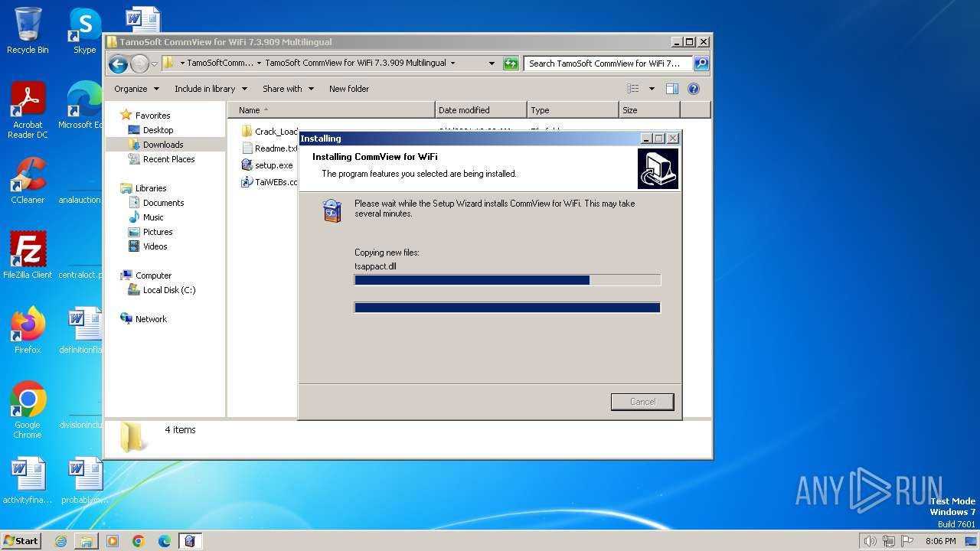Click the tsappact.dll file copy progress bar
The image size is (980, 551).
click(x=508, y=280)
